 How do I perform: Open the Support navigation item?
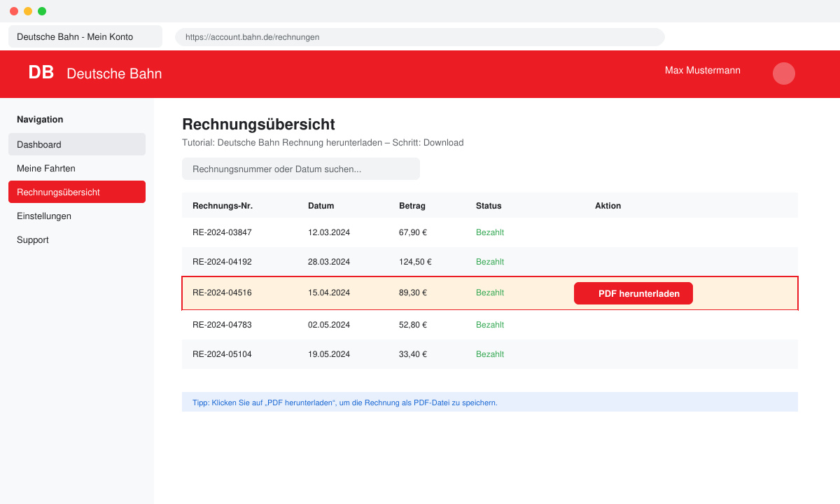pyautogui.click(x=77, y=239)
